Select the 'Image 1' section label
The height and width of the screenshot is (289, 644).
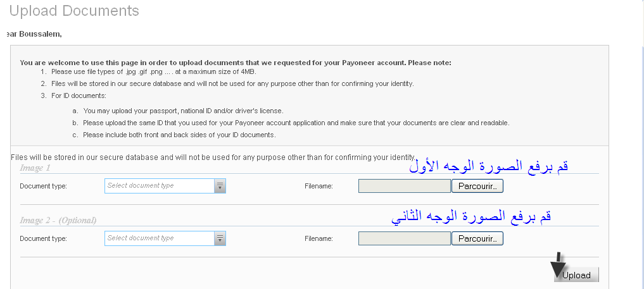click(x=35, y=168)
